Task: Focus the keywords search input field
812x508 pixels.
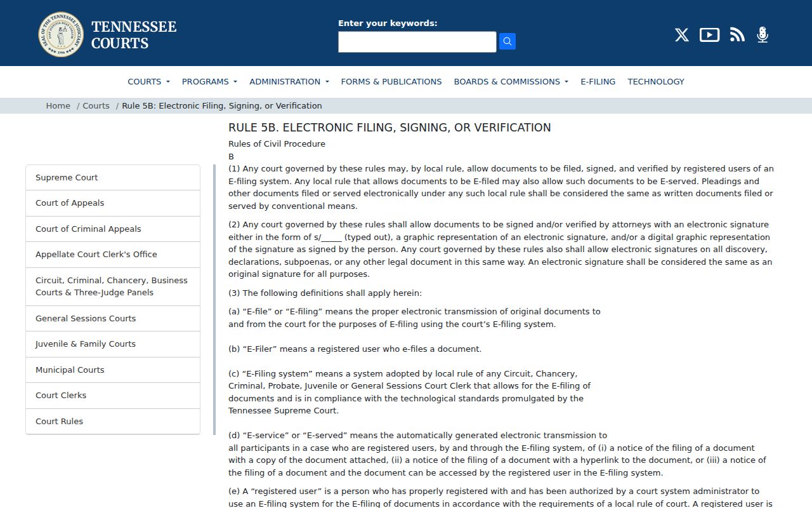Action: [417, 42]
